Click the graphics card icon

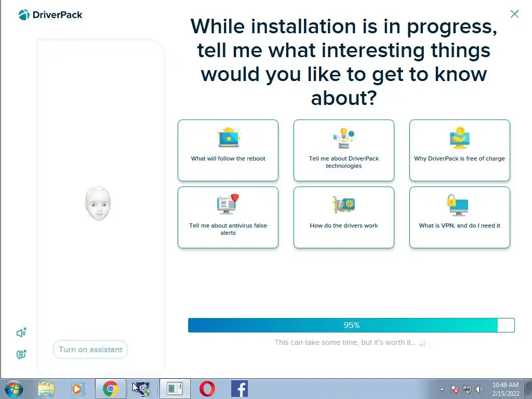[x=344, y=205]
